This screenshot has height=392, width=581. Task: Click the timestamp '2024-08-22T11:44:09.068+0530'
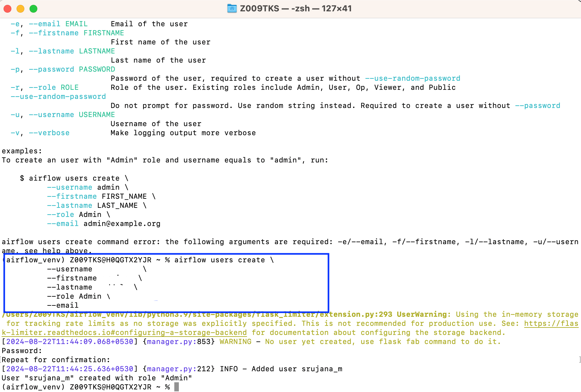(x=69, y=342)
